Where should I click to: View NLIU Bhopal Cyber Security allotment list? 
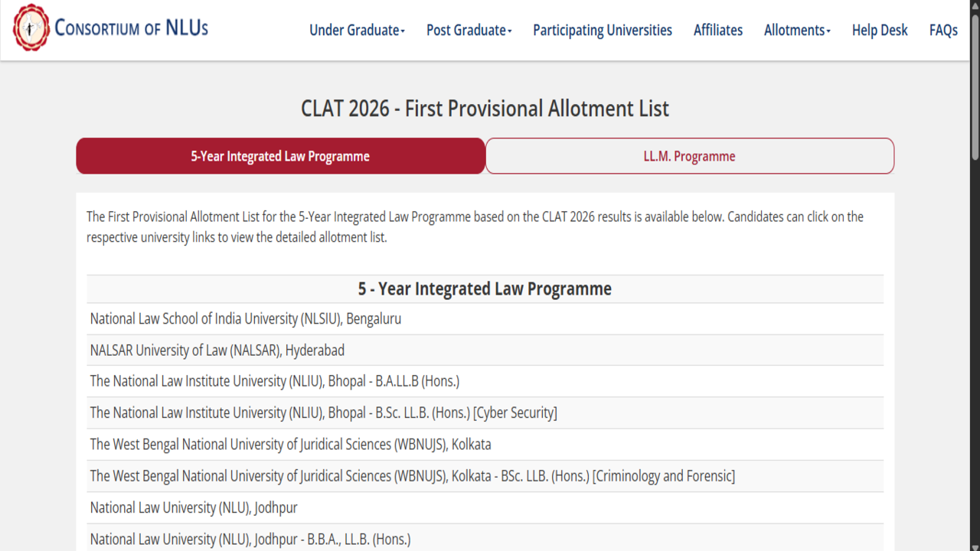tap(323, 412)
